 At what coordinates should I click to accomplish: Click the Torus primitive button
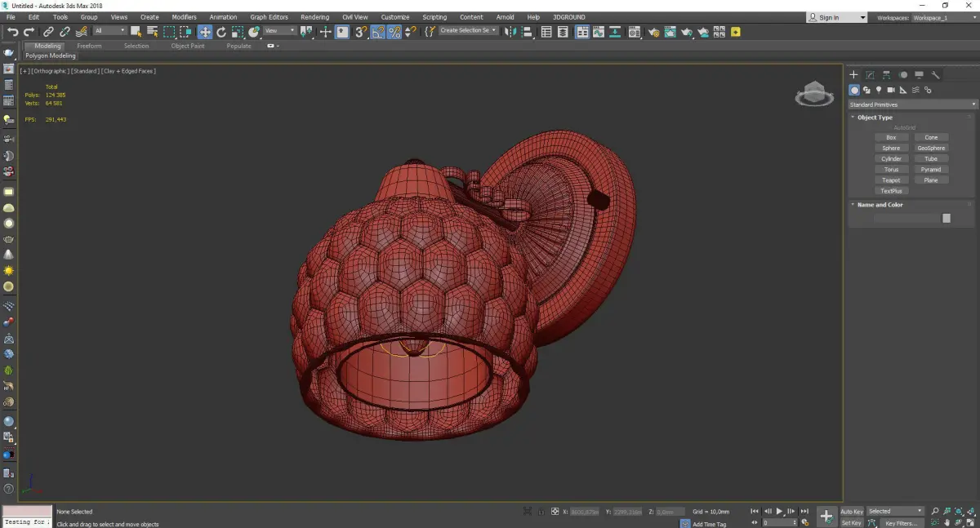(x=891, y=170)
